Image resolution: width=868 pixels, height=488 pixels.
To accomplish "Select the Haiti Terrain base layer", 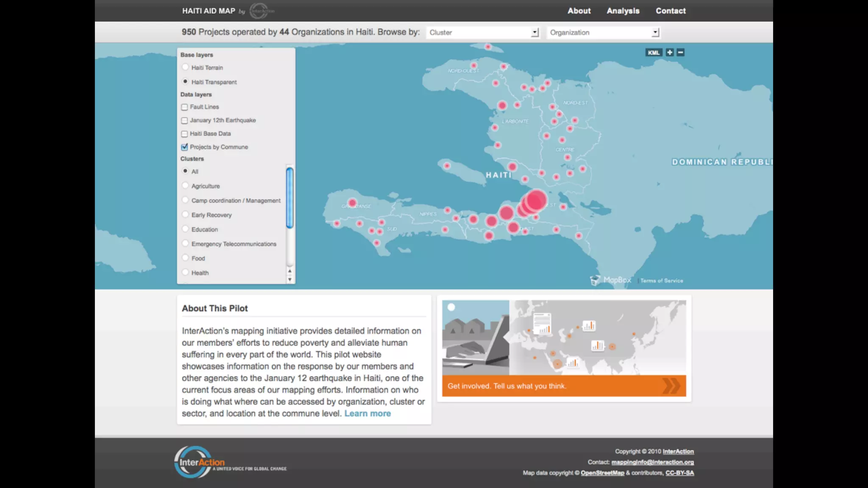I will point(185,67).
